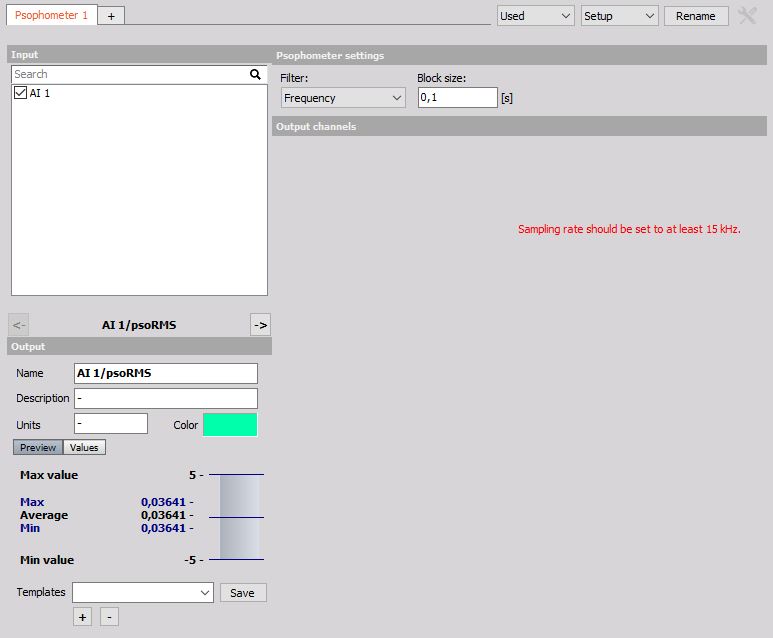Open the wrench tools icon
Viewport: 773px width, 638px height.
click(x=747, y=16)
